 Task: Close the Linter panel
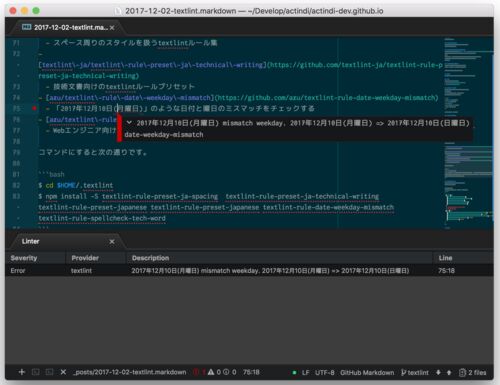pos(112,241)
